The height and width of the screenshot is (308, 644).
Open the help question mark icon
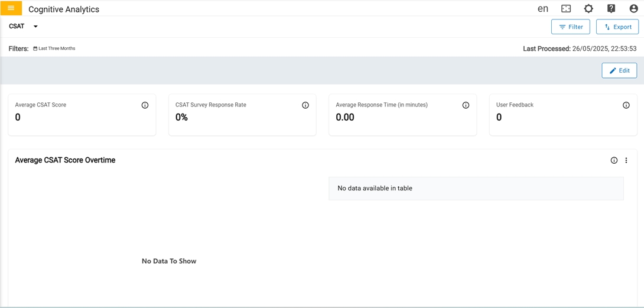[x=611, y=9]
